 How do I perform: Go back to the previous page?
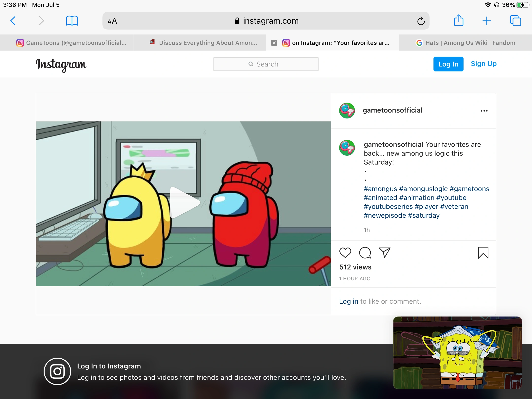pos(13,21)
